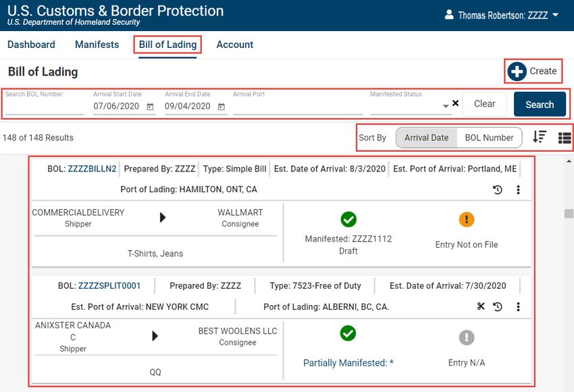Click the Create plus icon
The width and height of the screenshot is (574, 392).
point(517,72)
